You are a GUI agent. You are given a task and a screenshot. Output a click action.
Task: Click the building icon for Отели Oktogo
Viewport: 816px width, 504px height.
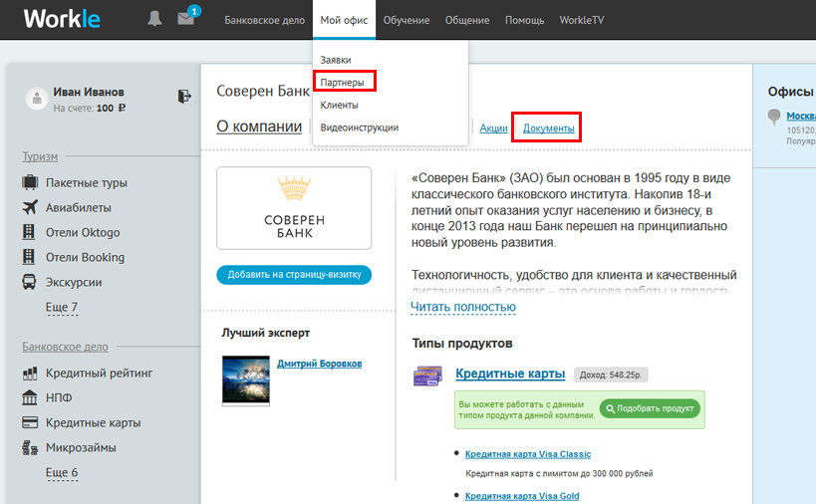[x=29, y=232]
